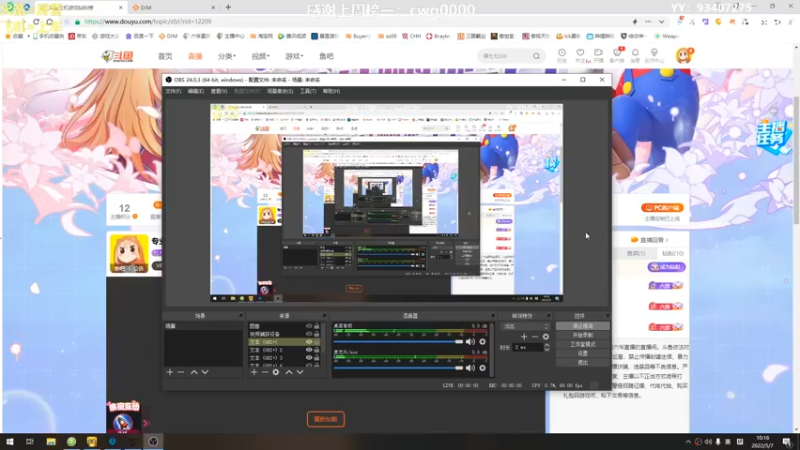Viewport: 800px width, 450px height.
Task: Click 工作室模式 button in OBS controls
Action: (x=583, y=344)
